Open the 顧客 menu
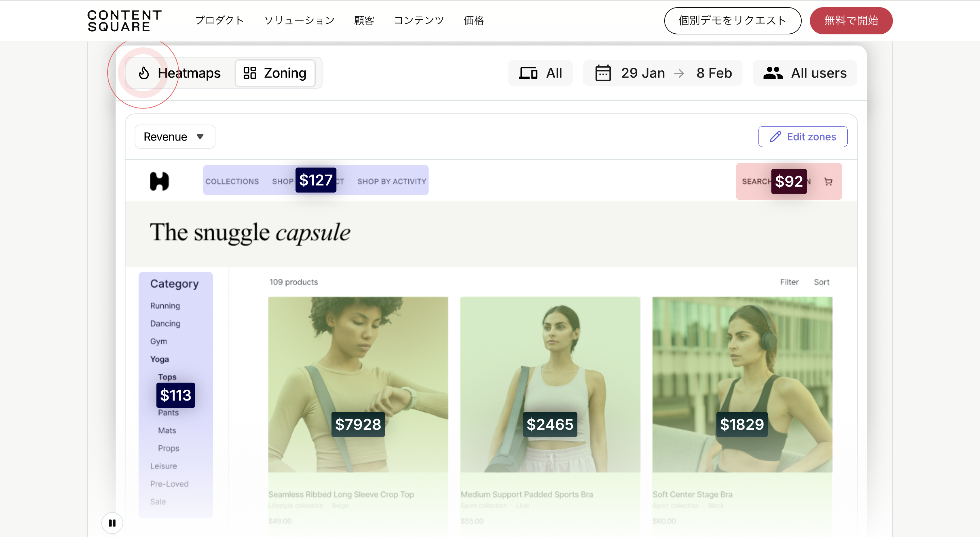The height and width of the screenshot is (537, 980). coord(364,20)
